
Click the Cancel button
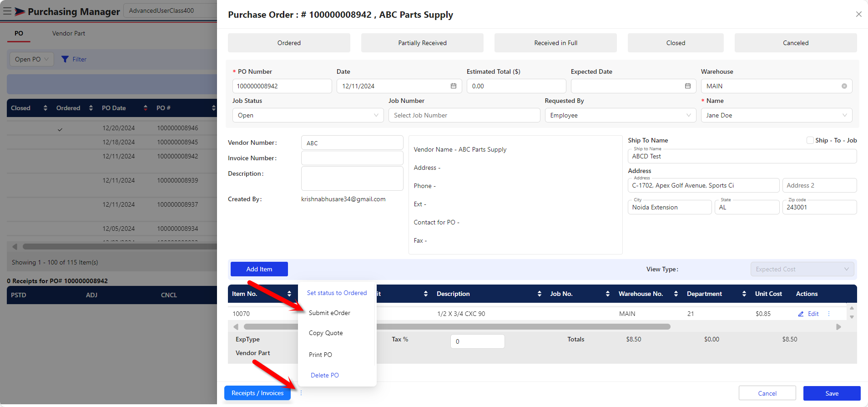tap(767, 393)
